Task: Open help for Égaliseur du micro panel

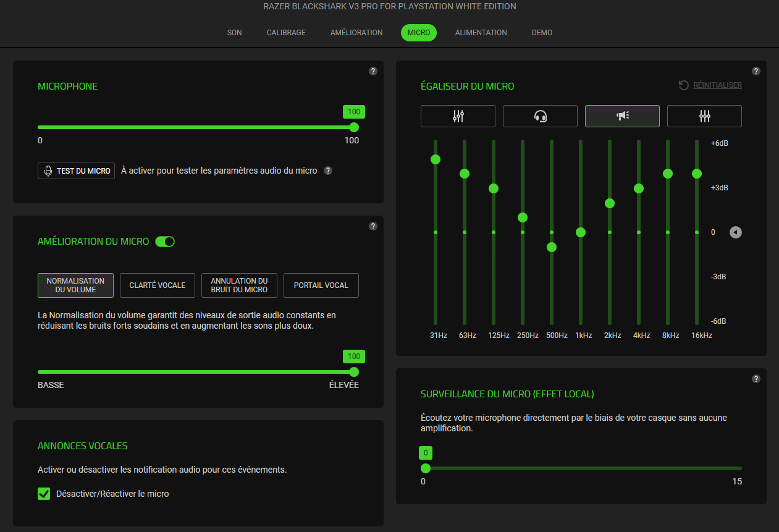Action: point(756,71)
